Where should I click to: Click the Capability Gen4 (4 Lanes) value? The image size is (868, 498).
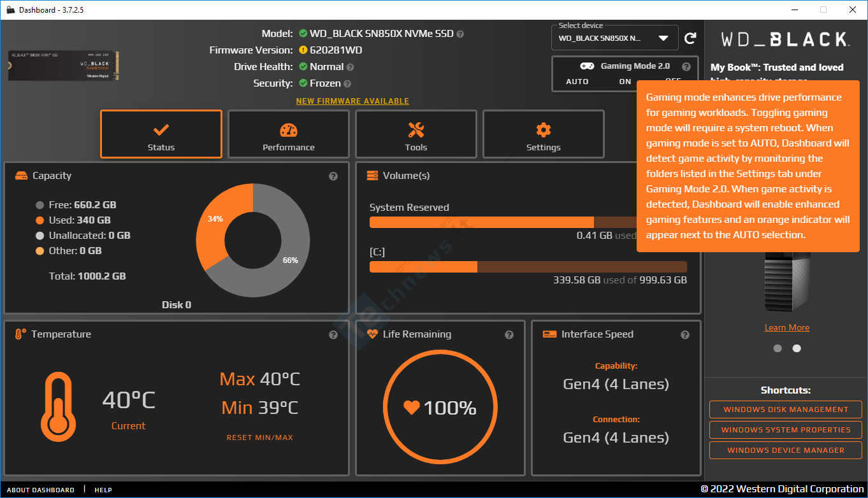coord(616,384)
